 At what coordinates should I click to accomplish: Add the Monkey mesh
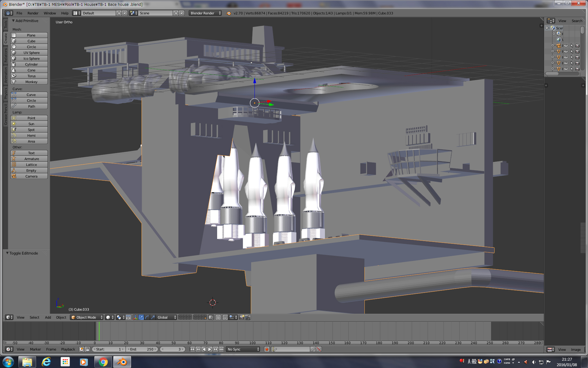pyautogui.click(x=29, y=82)
